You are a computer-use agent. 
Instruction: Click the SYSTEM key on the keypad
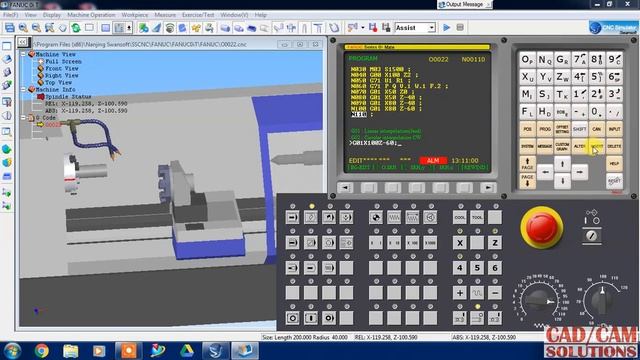coord(527,146)
